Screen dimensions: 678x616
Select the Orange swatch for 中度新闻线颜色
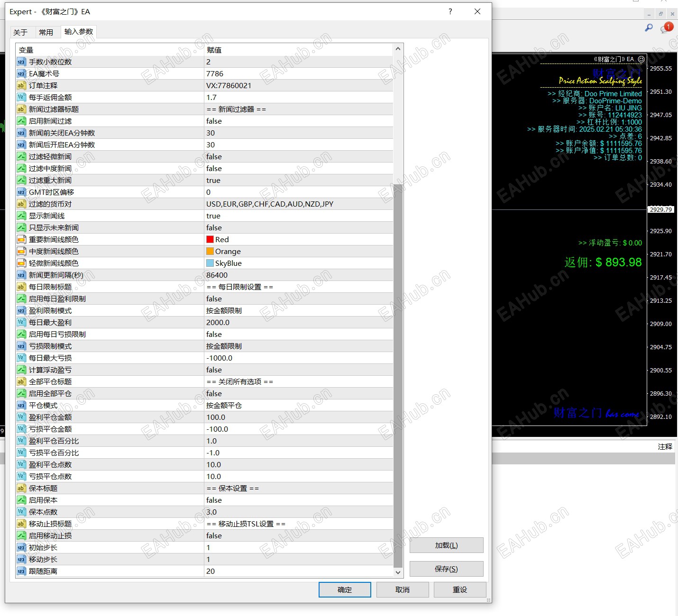pos(210,251)
